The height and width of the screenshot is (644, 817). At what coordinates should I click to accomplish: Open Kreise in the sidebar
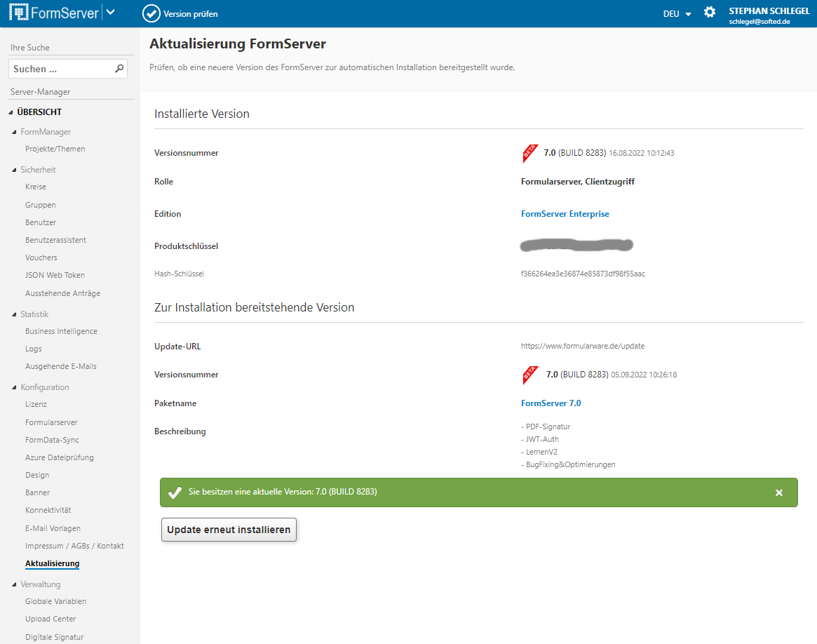point(36,187)
